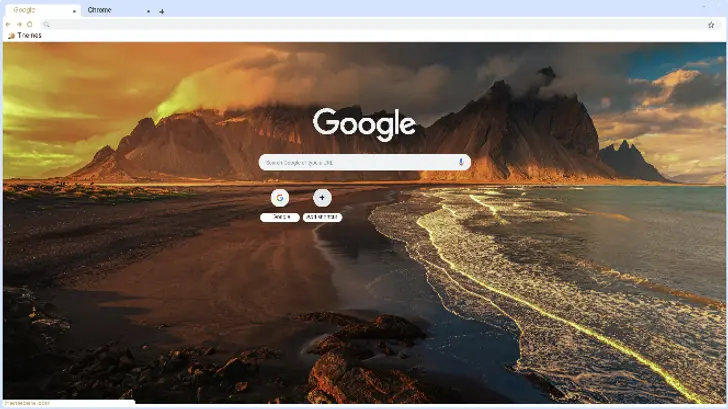728x409 pixels.
Task: Click the Google shortcut's text label
Action: pyautogui.click(x=280, y=217)
